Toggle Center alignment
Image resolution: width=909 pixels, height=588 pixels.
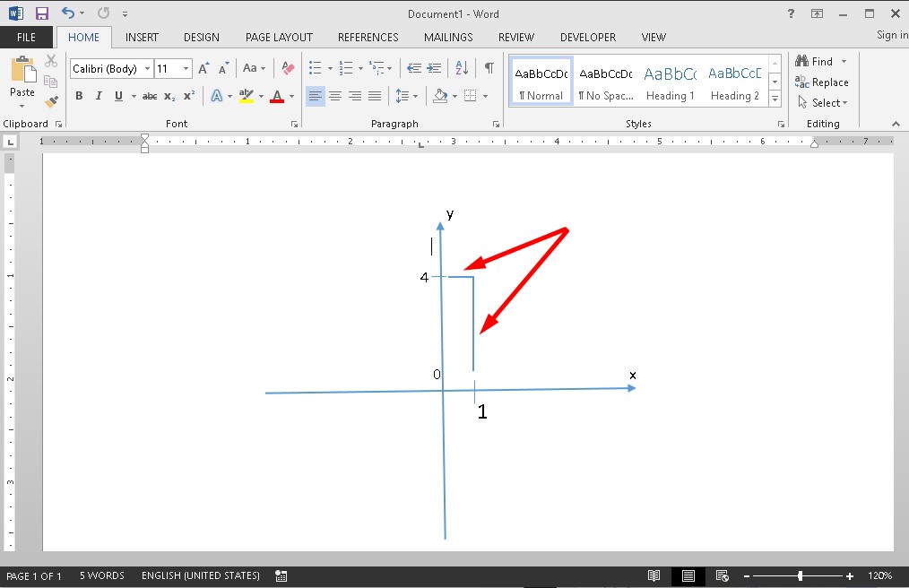335,96
